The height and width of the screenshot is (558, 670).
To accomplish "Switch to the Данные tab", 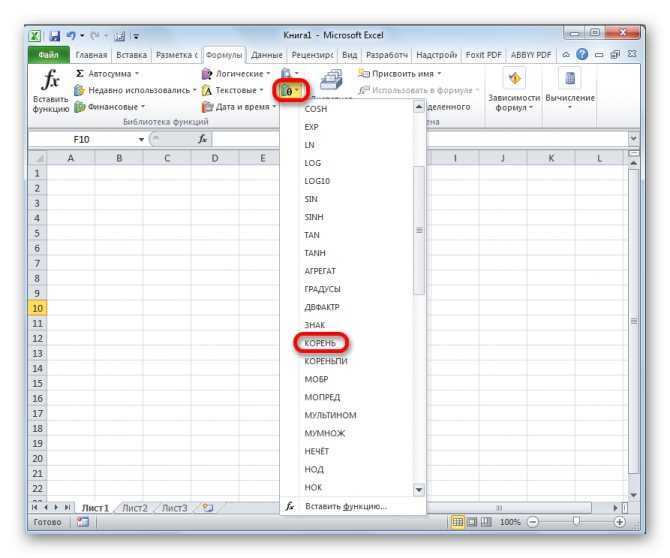I will [x=267, y=55].
